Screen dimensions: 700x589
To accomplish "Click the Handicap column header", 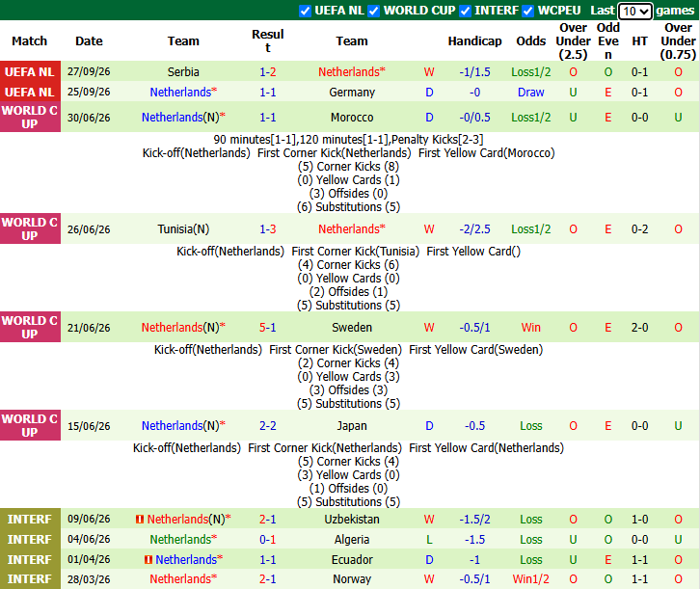I will tap(474, 41).
